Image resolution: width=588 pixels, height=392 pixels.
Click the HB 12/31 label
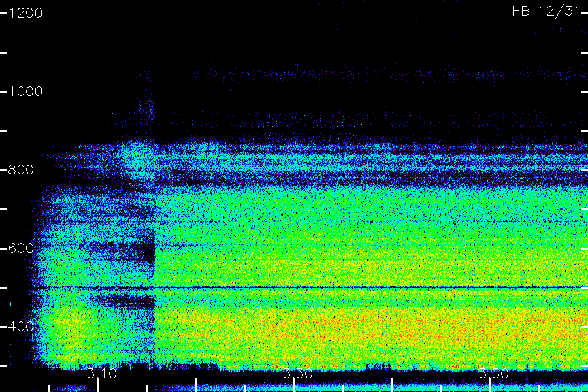click(546, 11)
